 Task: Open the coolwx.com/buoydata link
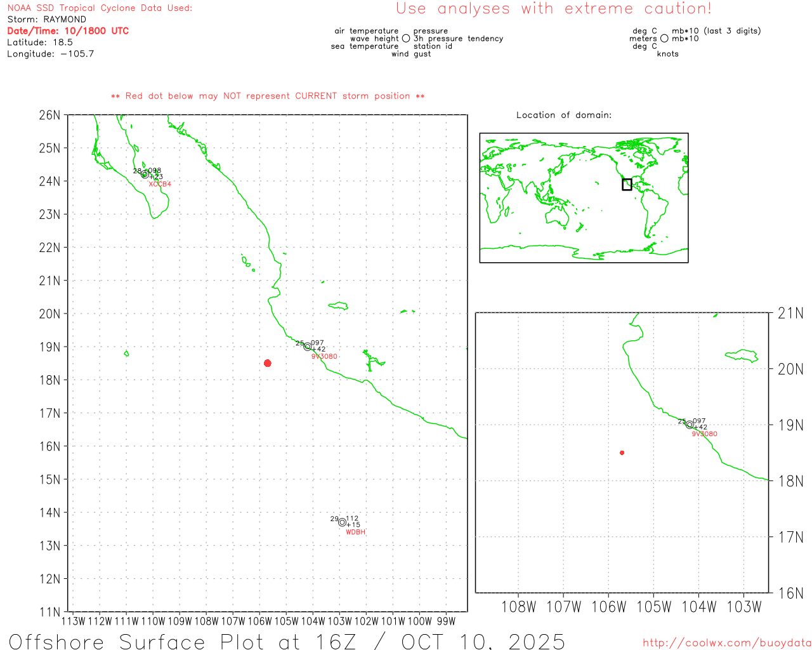coord(726,643)
